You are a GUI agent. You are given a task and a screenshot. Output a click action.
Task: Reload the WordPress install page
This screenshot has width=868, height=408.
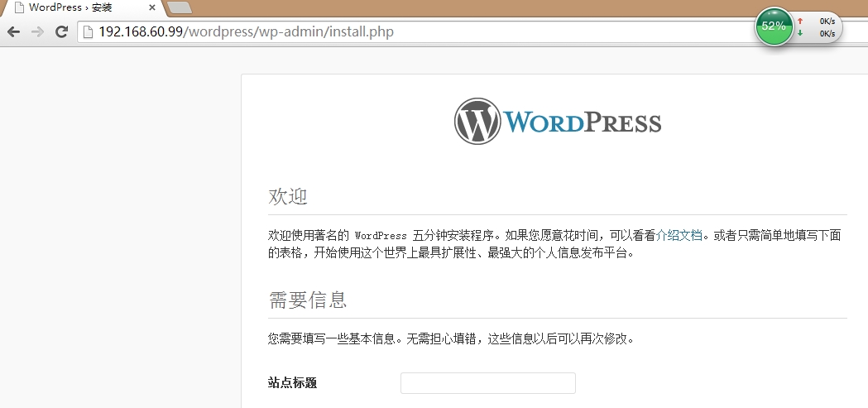61,32
